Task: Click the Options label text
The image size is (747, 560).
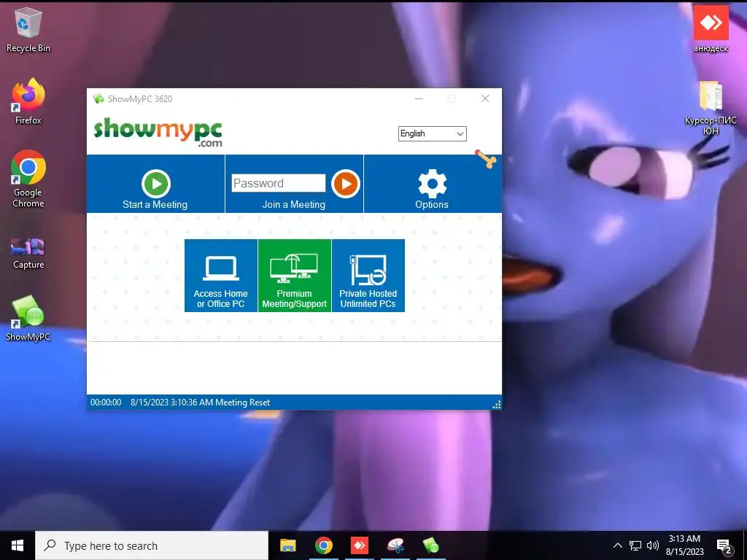Action: coord(432,205)
